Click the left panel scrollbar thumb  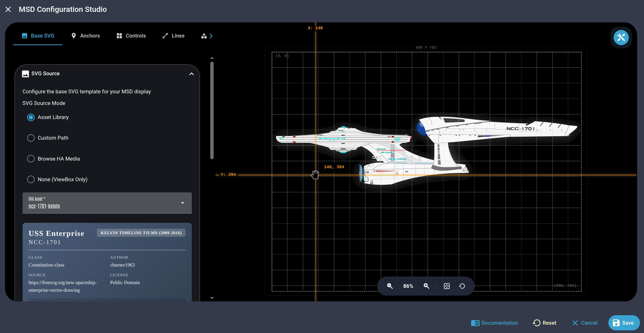click(x=212, y=110)
